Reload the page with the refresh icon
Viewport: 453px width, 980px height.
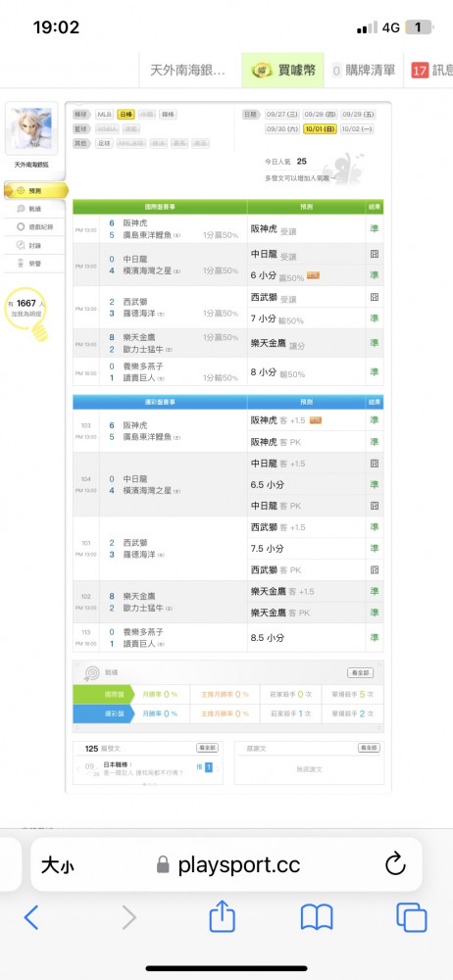[x=395, y=865]
